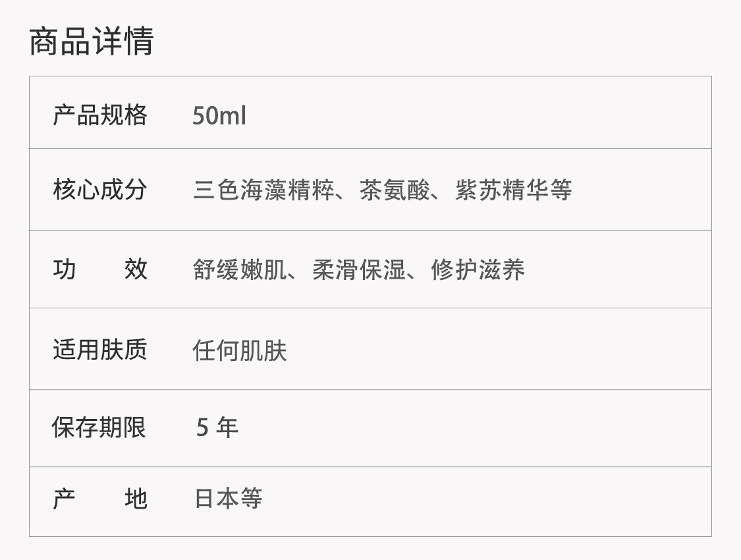Click the 50ml specification value
The width and height of the screenshot is (741, 560).
tap(219, 116)
